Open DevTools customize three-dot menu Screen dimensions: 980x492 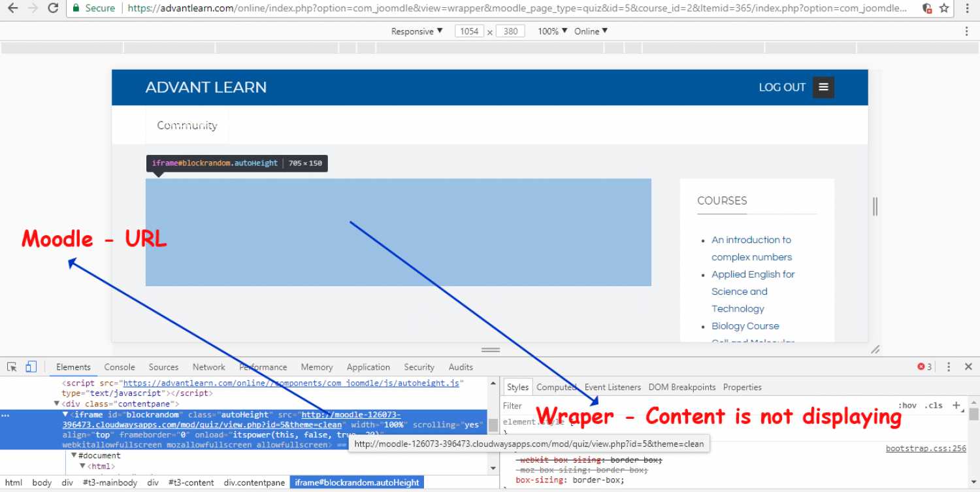(x=949, y=367)
